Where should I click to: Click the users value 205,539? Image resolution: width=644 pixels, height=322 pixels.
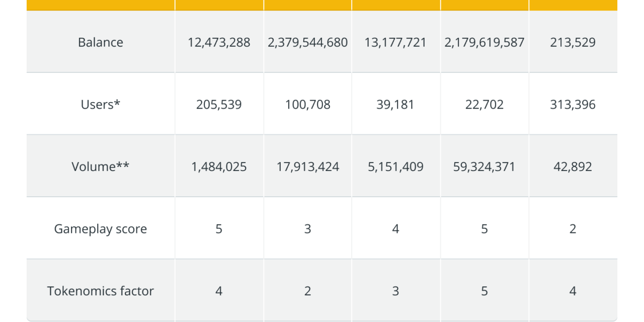219,105
